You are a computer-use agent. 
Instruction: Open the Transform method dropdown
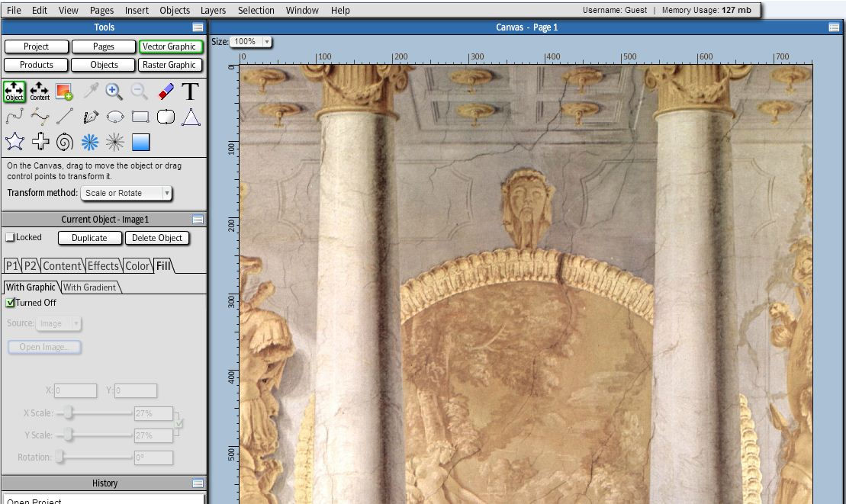click(x=127, y=193)
